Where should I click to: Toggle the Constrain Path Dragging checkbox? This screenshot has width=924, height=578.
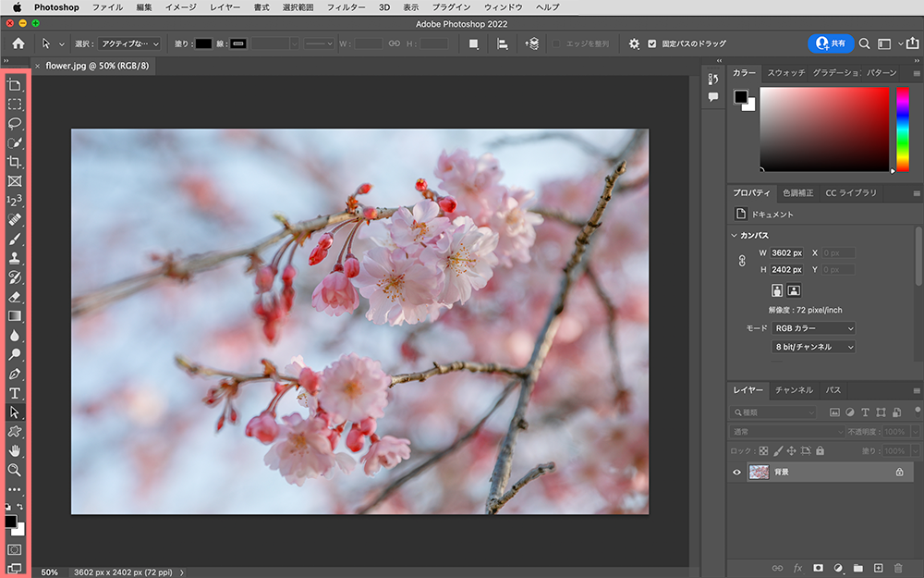point(651,43)
